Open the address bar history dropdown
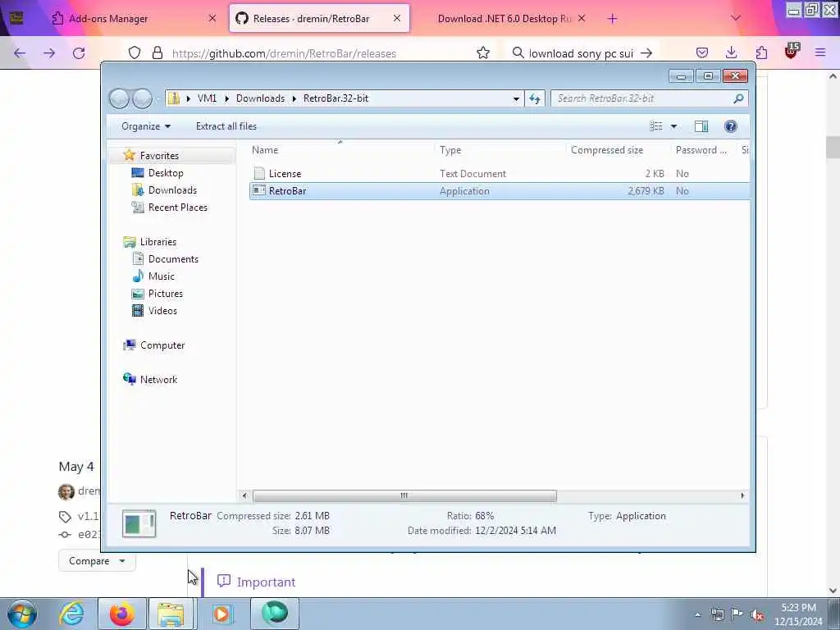 point(516,98)
